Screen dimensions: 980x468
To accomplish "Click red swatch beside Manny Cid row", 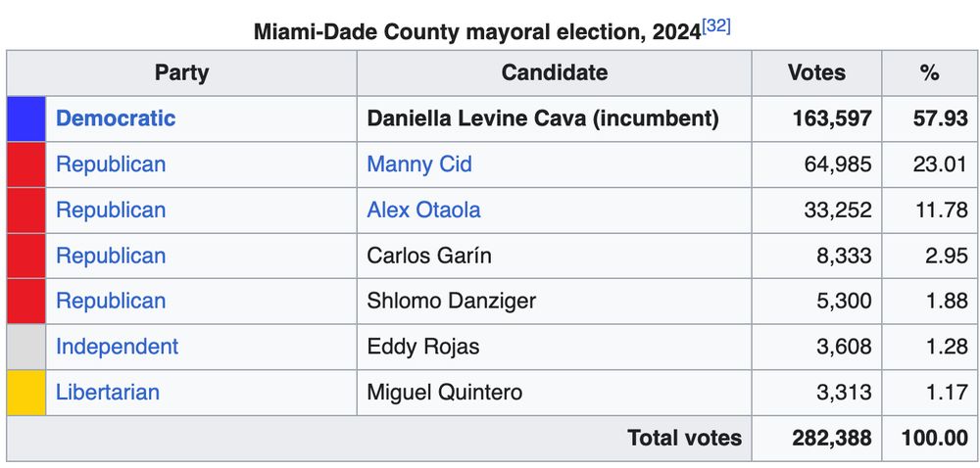I will (26, 164).
